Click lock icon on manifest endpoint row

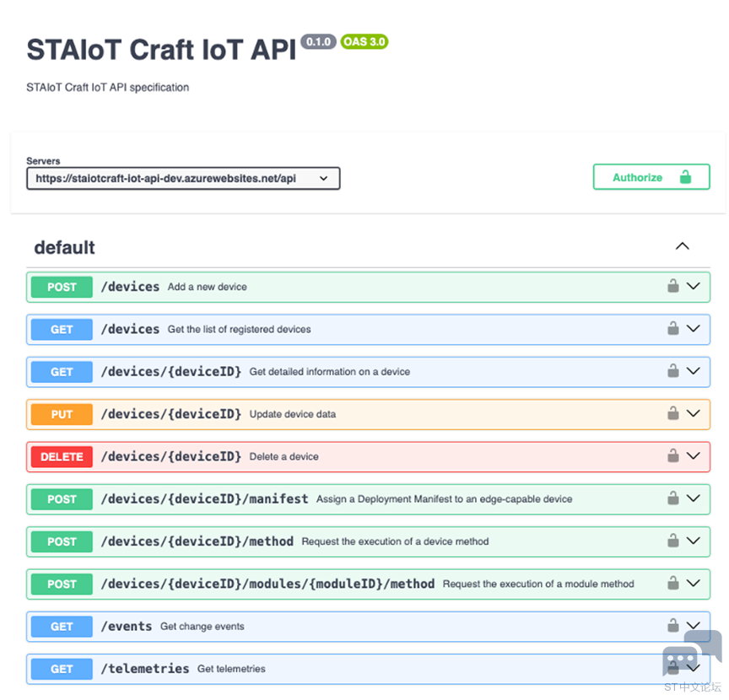point(672,498)
